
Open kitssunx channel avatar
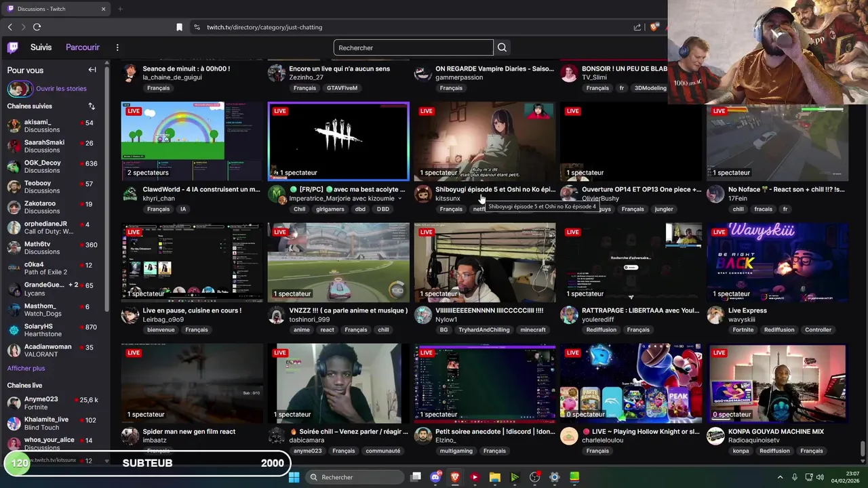[x=423, y=194]
